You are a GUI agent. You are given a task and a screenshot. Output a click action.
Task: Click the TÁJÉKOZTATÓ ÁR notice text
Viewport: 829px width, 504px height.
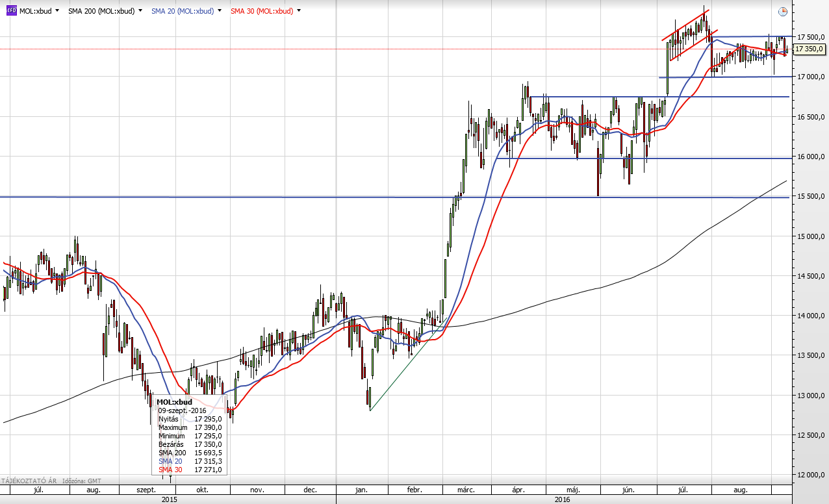pyautogui.click(x=28, y=481)
